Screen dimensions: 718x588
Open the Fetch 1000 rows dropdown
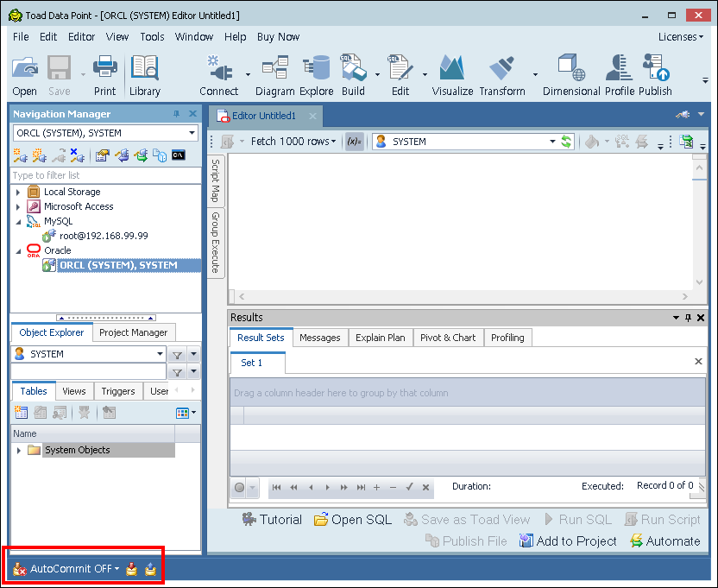[x=293, y=142]
